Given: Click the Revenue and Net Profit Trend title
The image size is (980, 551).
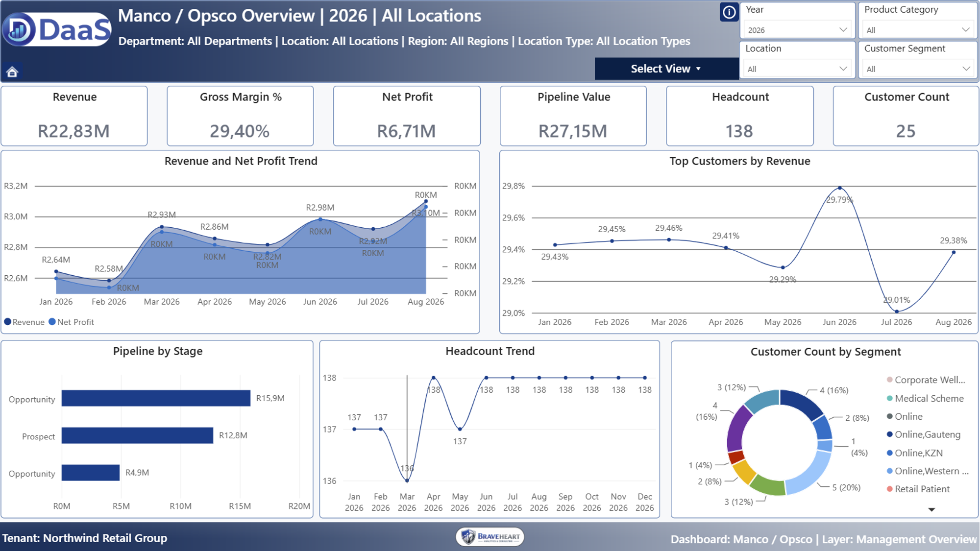Looking at the screenshot, I should (241, 161).
